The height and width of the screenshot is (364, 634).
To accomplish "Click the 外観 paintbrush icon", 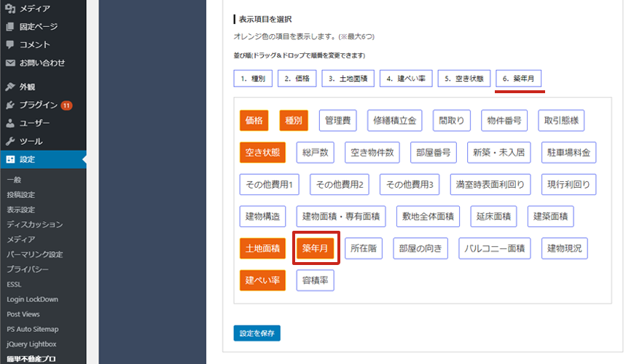I will tap(10, 87).
